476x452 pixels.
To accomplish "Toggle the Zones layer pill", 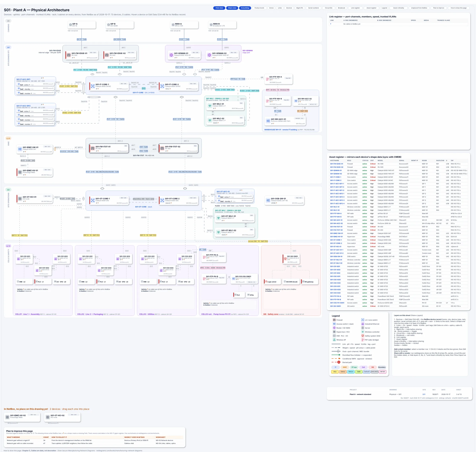I will tap(271, 8).
